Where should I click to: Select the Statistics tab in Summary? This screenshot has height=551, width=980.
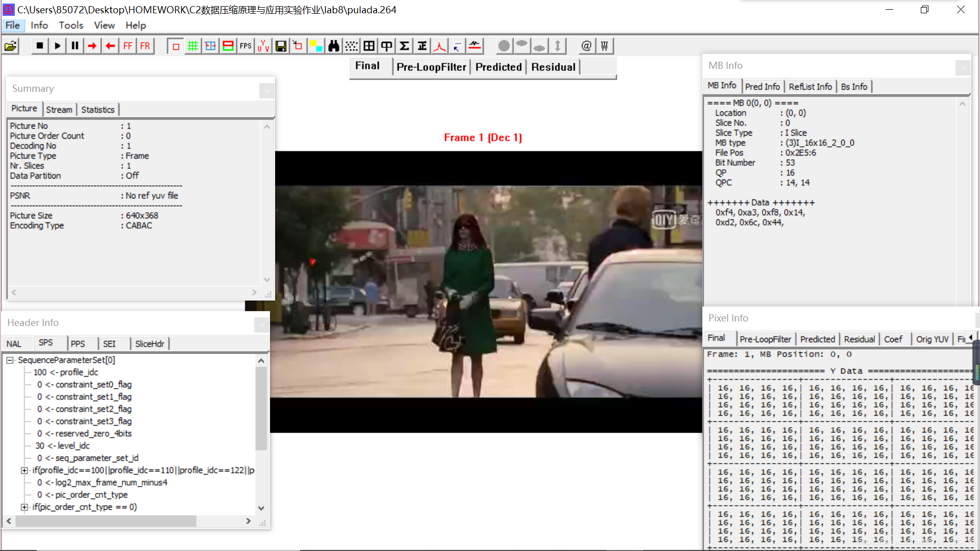tap(98, 110)
